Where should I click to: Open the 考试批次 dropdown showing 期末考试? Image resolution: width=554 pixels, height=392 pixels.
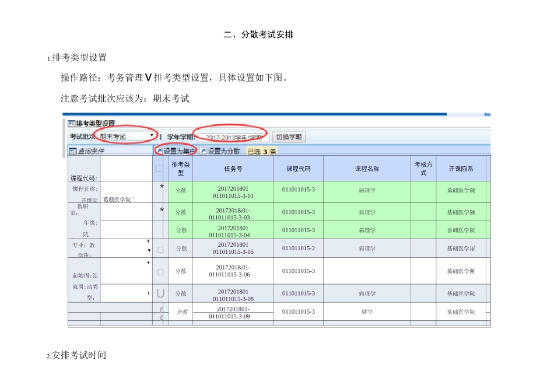click(x=127, y=136)
